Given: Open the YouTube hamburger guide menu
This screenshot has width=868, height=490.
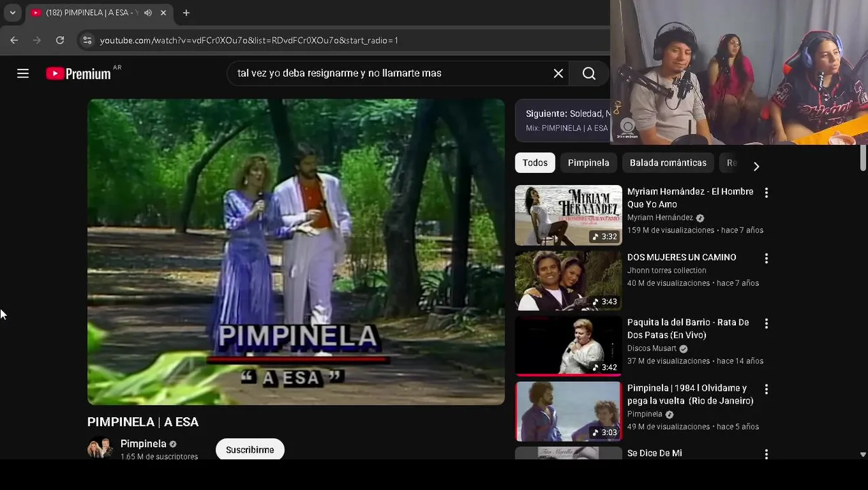Looking at the screenshot, I should click(x=22, y=73).
